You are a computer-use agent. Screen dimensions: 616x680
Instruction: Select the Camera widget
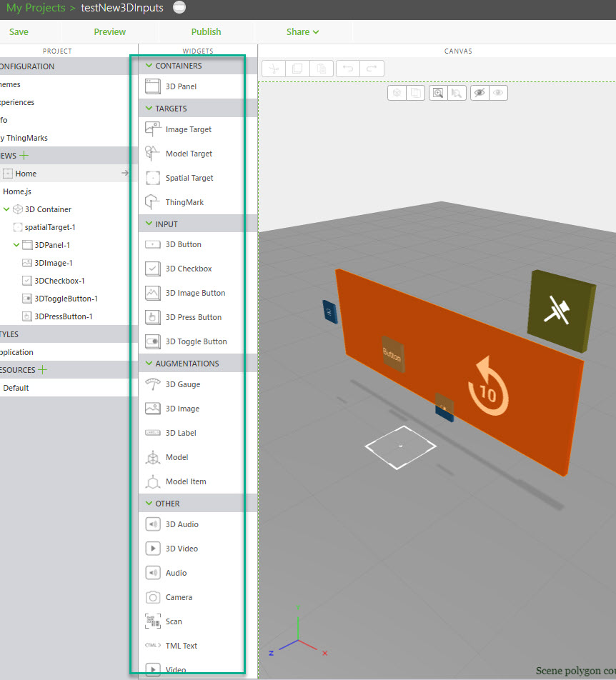[179, 597]
